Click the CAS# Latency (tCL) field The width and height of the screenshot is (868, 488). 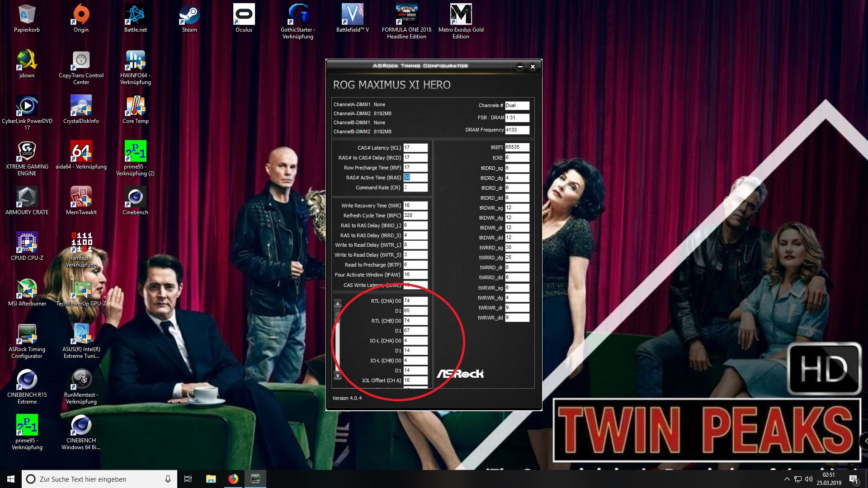pyautogui.click(x=415, y=148)
